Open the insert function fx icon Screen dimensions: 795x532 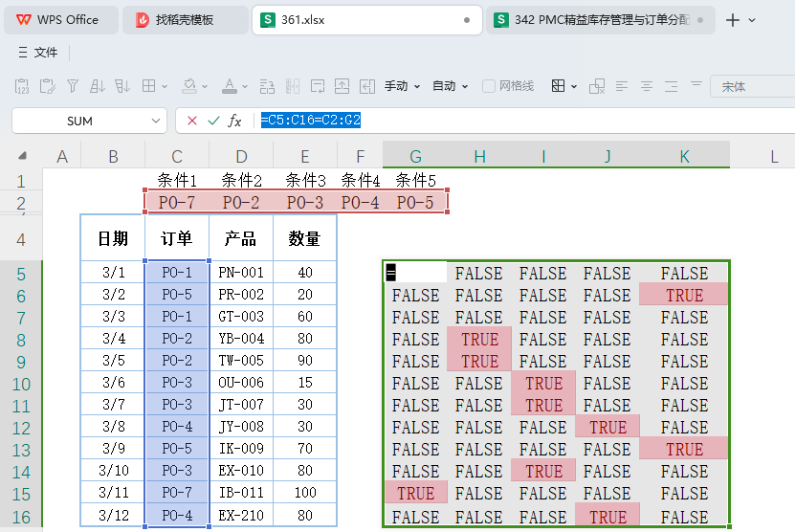(x=234, y=121)
